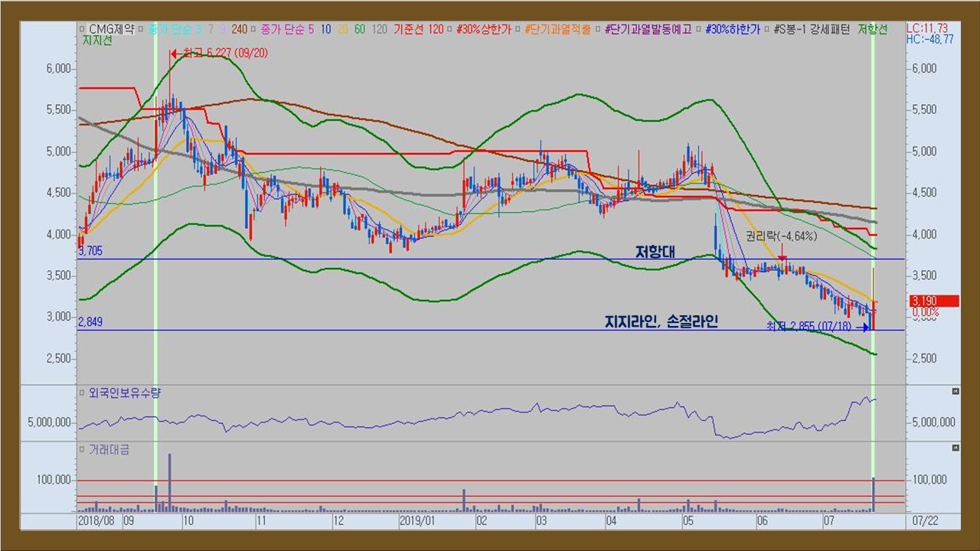Close the 거래대금 indicator panel
The height and width of the screenshot is (551, 980).
click(x=955, y=447)
